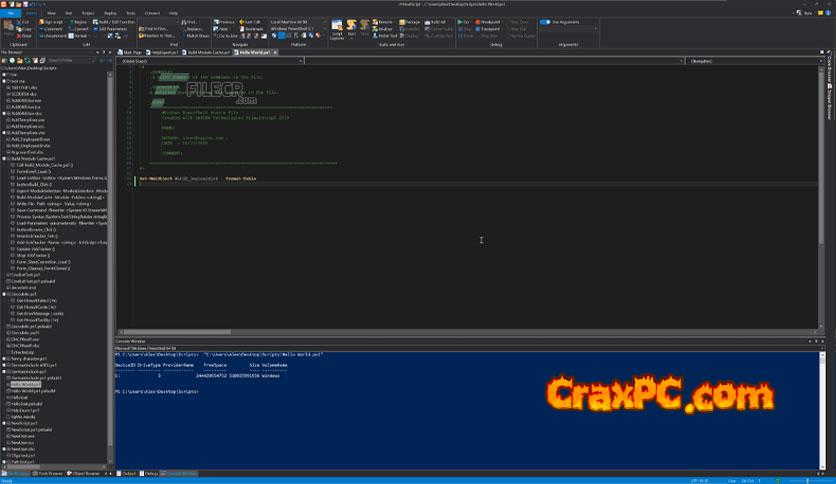836x484 pixels.
Task: Toggle the Use Arguments switch
Action: click(545, 20)
